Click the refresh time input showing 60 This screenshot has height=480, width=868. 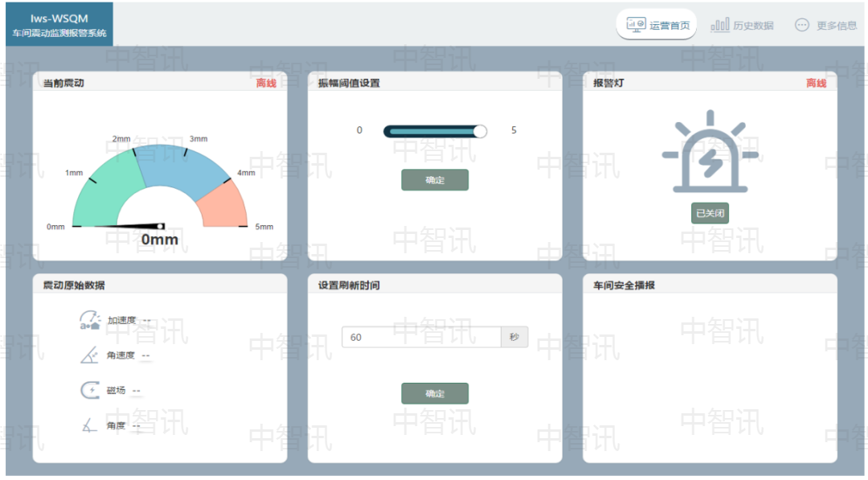[x=421, y=337]
